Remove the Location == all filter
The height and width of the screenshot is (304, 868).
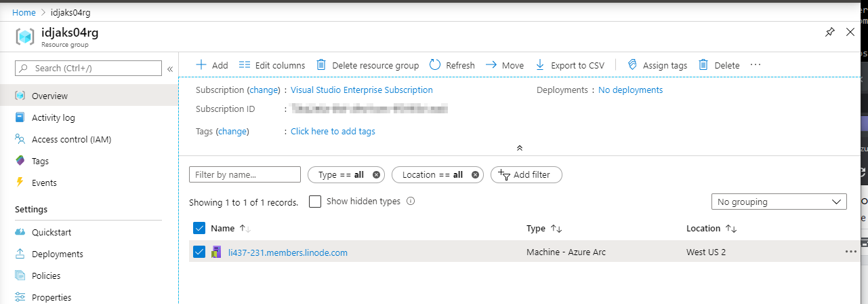pyautogui.click(x=476, y=174)
